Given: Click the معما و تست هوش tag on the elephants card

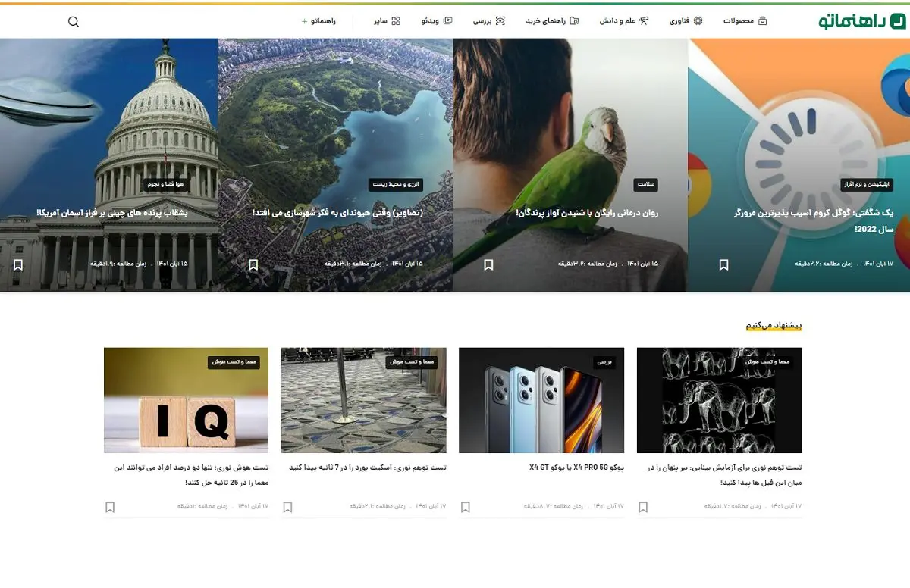Looking at the screenshot, I should coord(767,362).
